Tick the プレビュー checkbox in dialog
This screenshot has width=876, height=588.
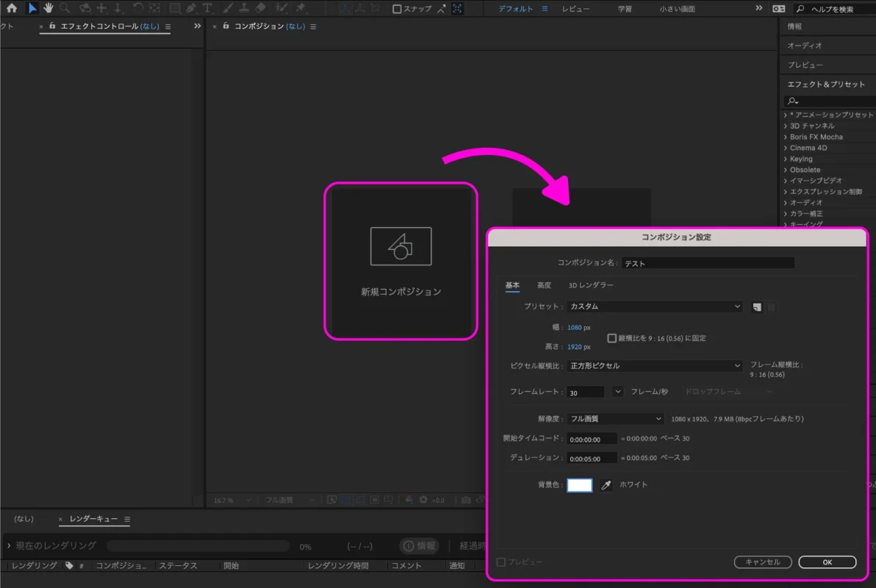pos(501,562)
